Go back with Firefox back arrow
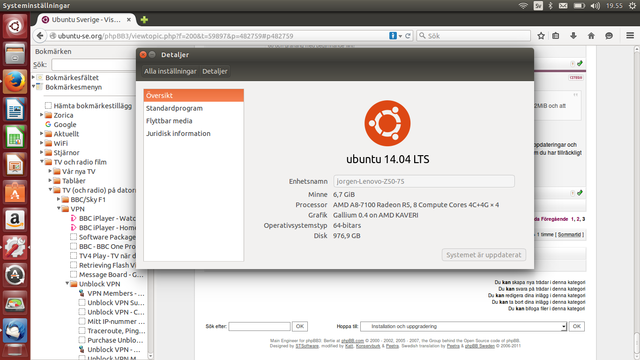This screenshot has width=640, height=360. [x=40, y=36]
